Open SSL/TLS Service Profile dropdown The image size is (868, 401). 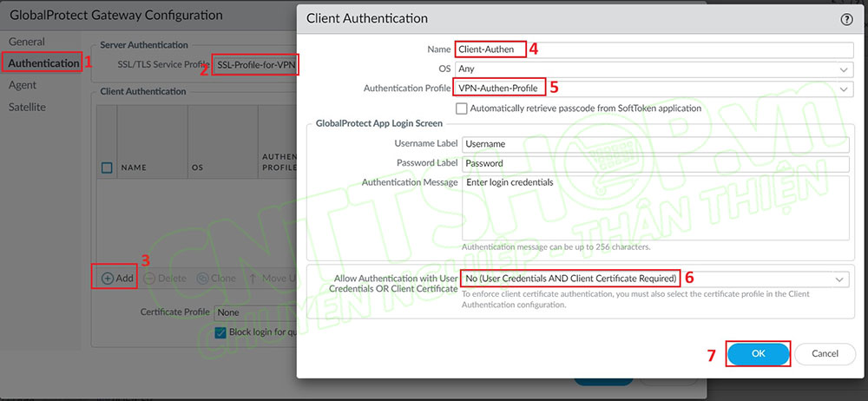tap(255, 65)
